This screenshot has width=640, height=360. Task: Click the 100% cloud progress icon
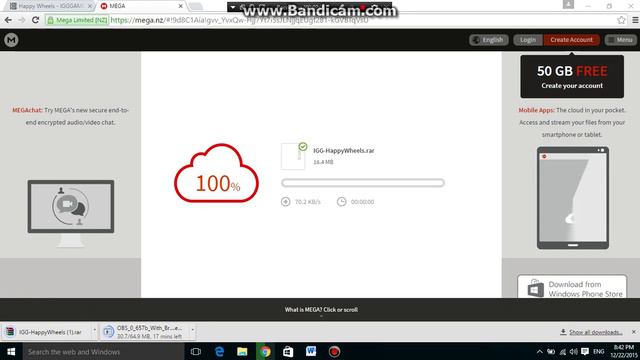[216, 173]
